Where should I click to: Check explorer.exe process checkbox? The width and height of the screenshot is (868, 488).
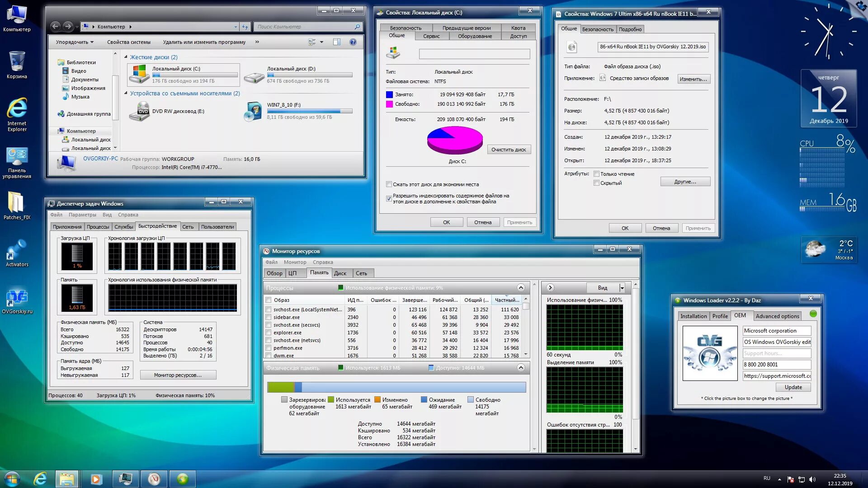pyautogui.click(x=269, y=333)
